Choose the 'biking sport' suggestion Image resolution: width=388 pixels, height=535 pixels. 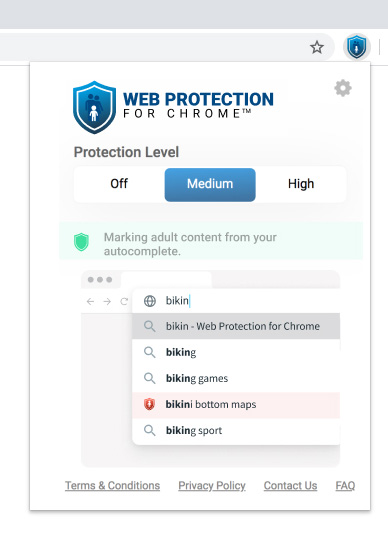[236, 431]
